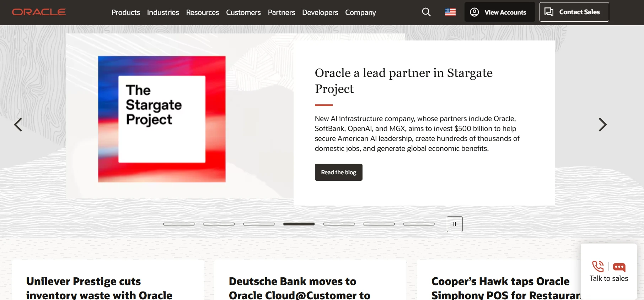Click the Read the blog button
This screenshot has height=300, width=644.
339,172
